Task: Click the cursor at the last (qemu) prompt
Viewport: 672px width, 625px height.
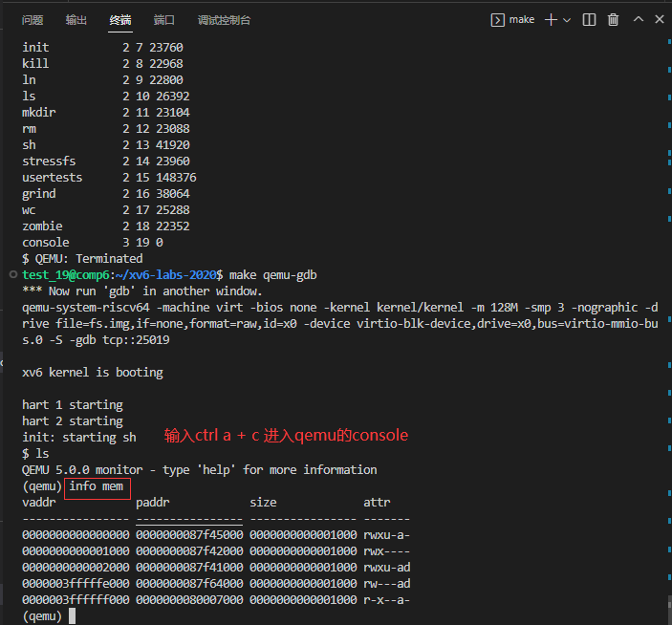Action: coord(71,616)
